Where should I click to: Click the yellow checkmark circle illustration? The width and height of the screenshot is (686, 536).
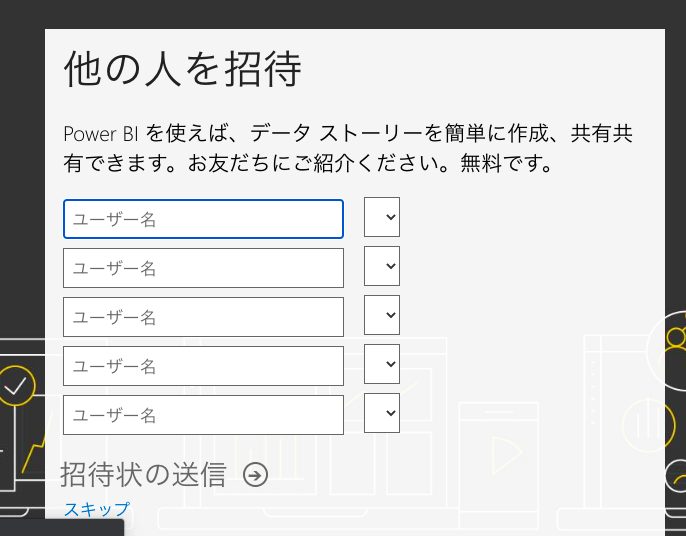[16, 385]
